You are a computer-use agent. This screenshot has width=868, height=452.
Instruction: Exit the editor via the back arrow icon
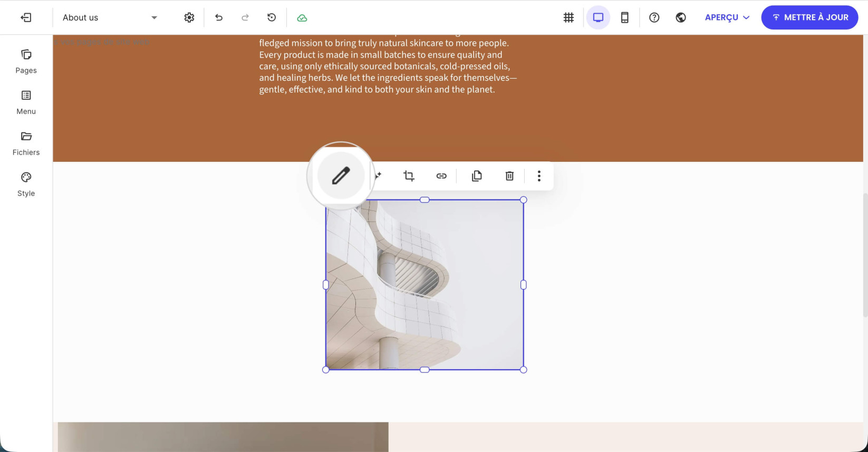[26, 17]
